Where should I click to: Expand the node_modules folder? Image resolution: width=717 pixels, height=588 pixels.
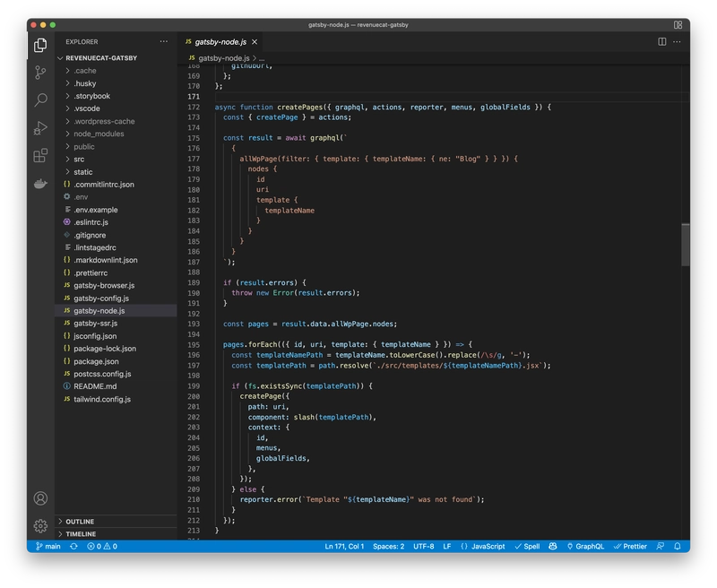(116, 134)
